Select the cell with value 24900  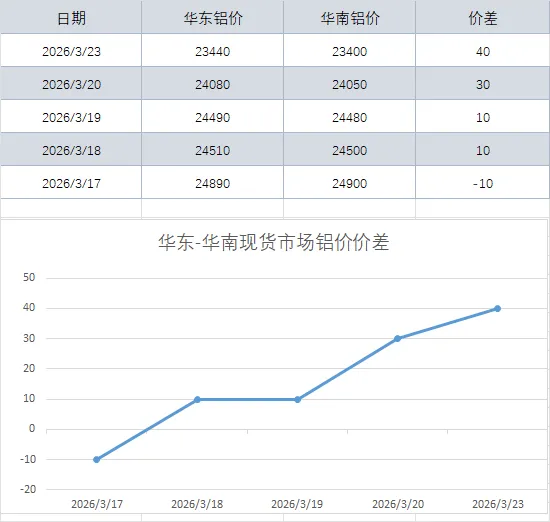coord(349,183)
